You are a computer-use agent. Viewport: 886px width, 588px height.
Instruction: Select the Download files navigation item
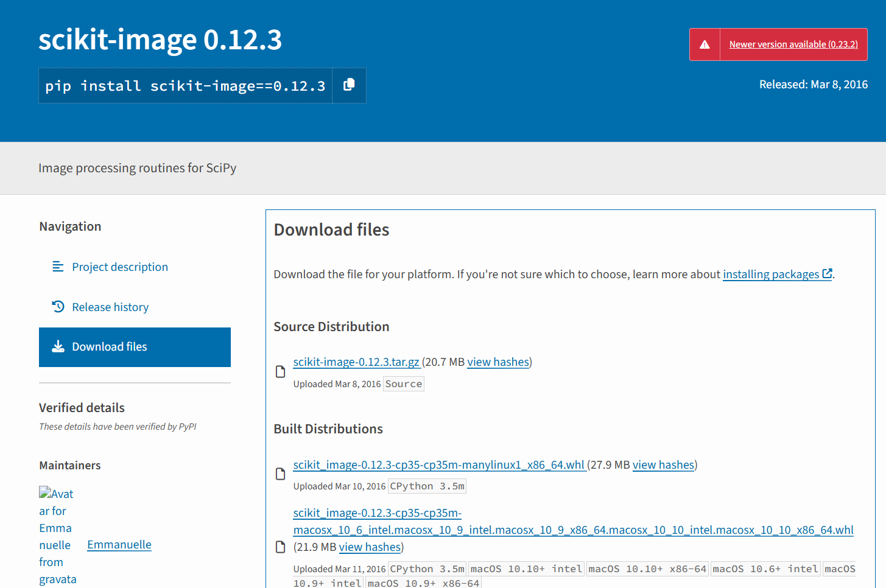(135, 347)
